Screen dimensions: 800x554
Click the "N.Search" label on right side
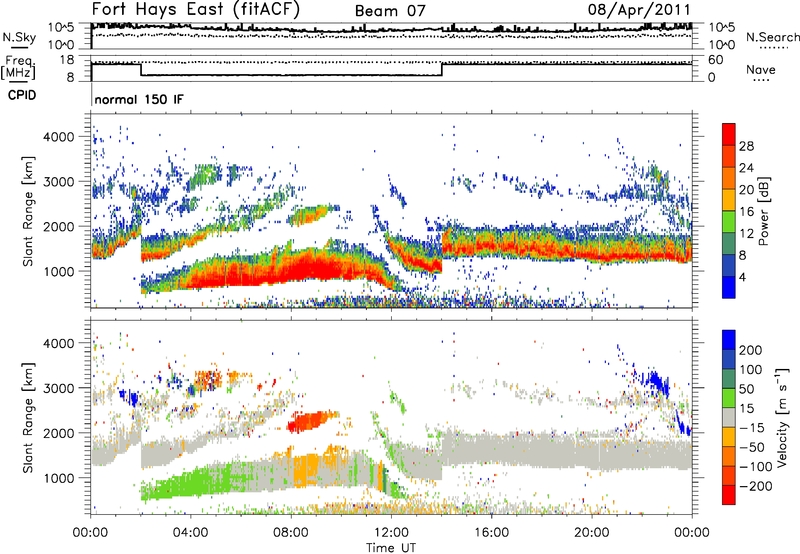[772, 37]
